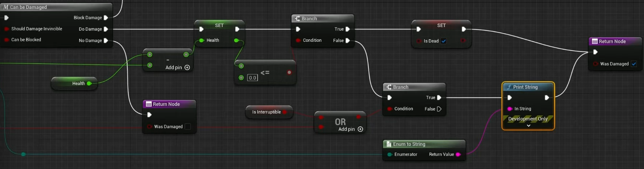Select the SET Health node title
This screenshot has height=169, width=644.
[219, 25]
